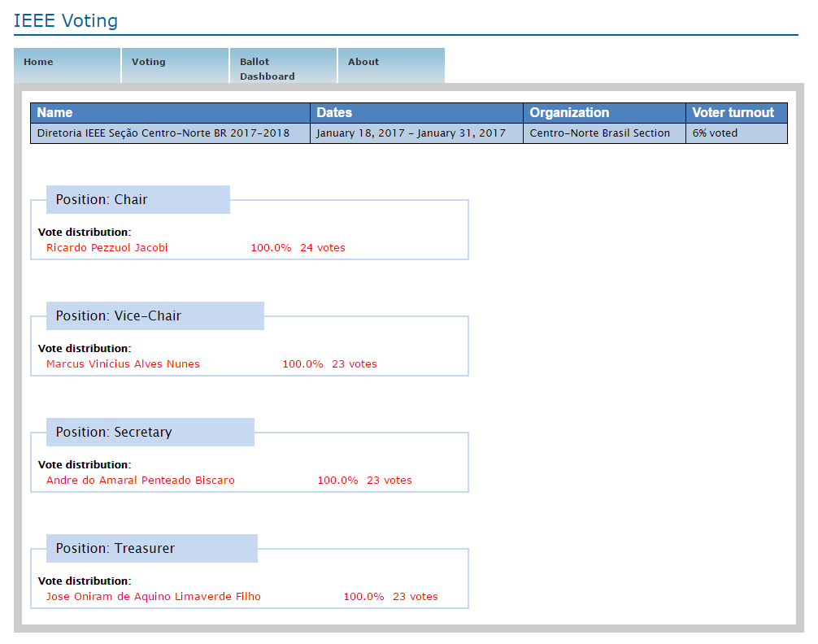Click the Position: Chair heading

102,200
